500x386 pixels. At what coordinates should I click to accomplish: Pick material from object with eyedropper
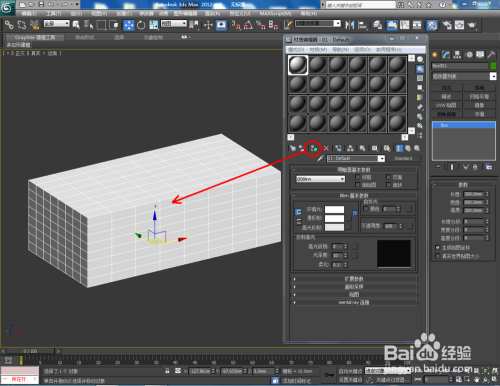tap(320, 158)
